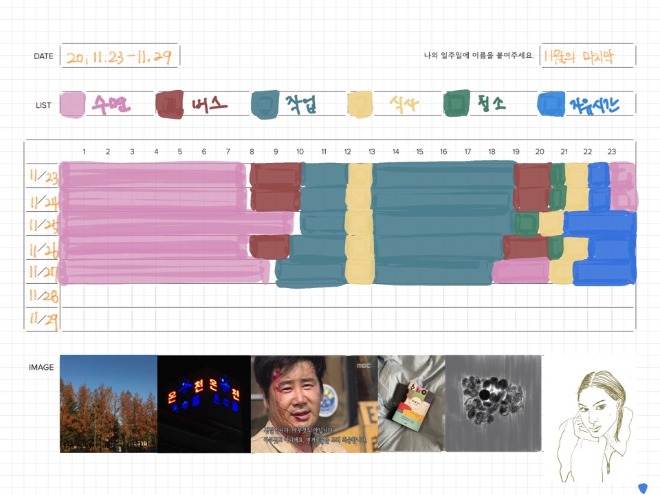
Task: Click the DATE label
Action: (43, 56)
